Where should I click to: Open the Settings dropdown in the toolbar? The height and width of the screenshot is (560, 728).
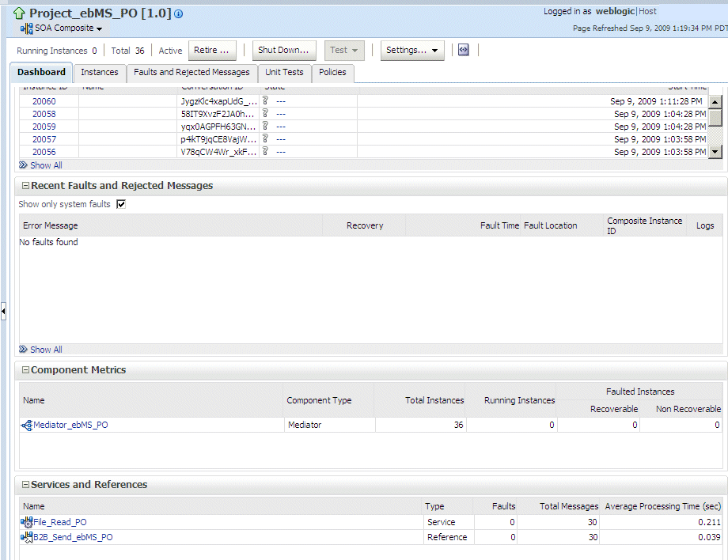[x=411, y=49]
